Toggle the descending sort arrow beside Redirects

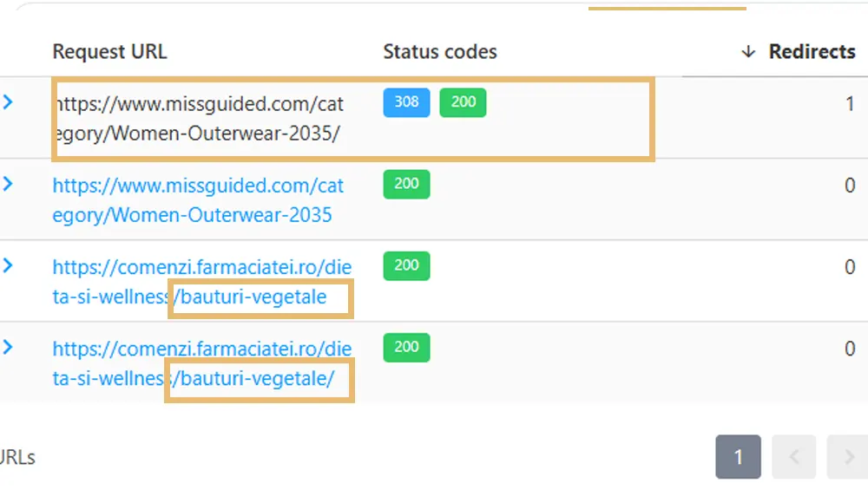click(748, 52)
